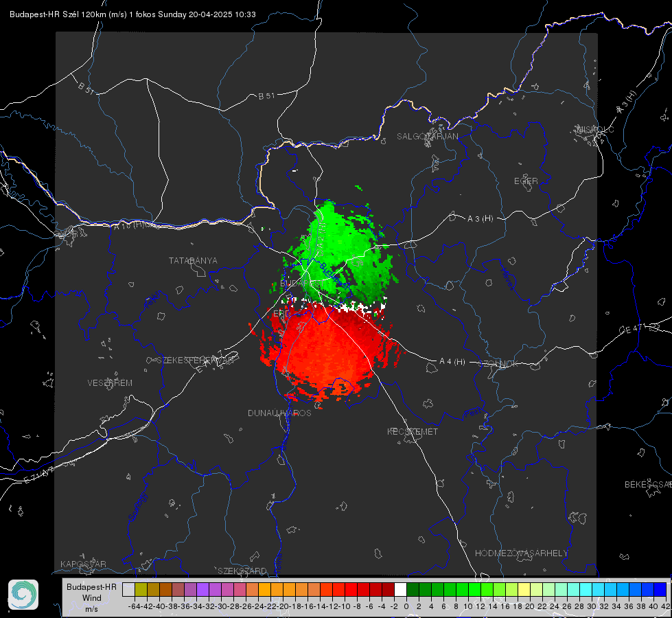Click the BÉKÉSCSABA label at the right edge
Viewport: 672px width, 618px height.
coord(648,484)
